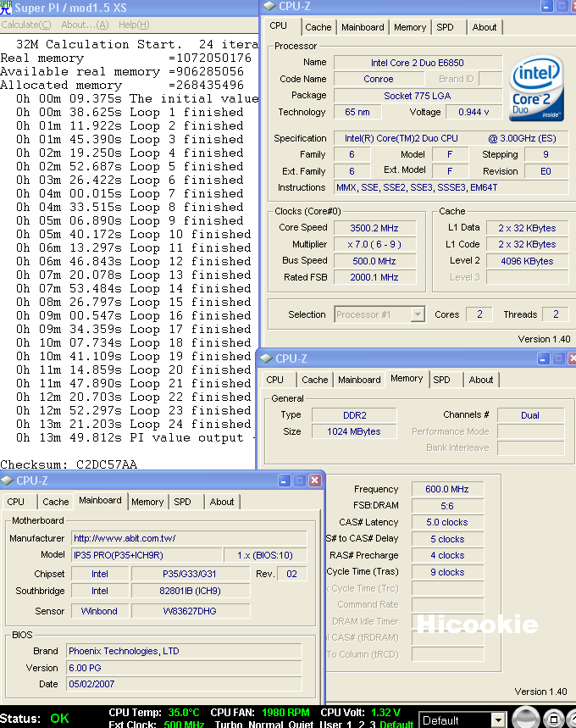Select the green Default mode in status bar
Screen dimensions: 576x728
point(396,724)
